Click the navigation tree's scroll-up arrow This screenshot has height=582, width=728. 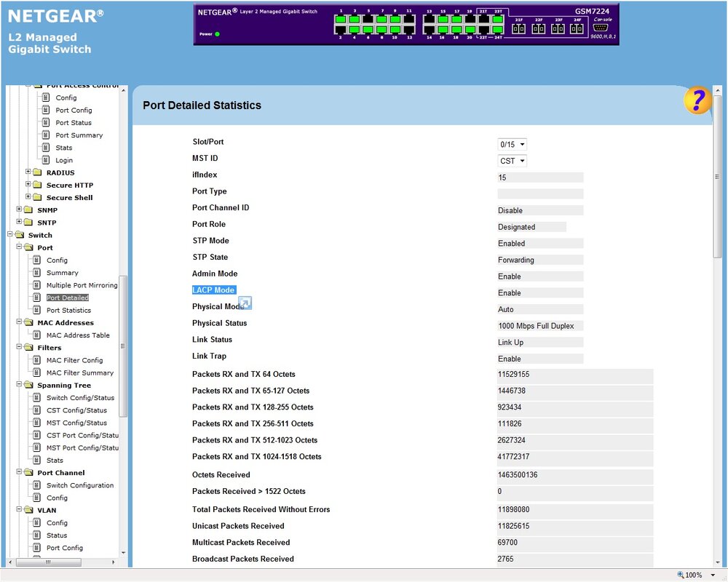(x=123, y=89)
